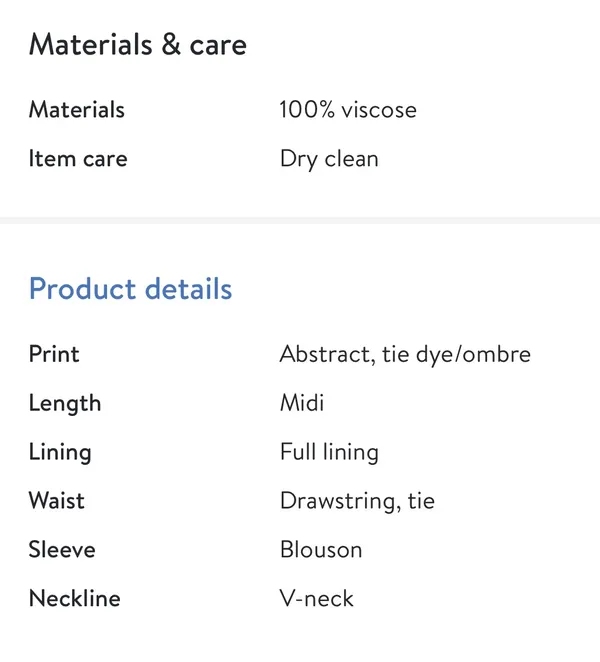Click the Materials & care heading
The image size is (600, 662).
(x=138, y=45)
